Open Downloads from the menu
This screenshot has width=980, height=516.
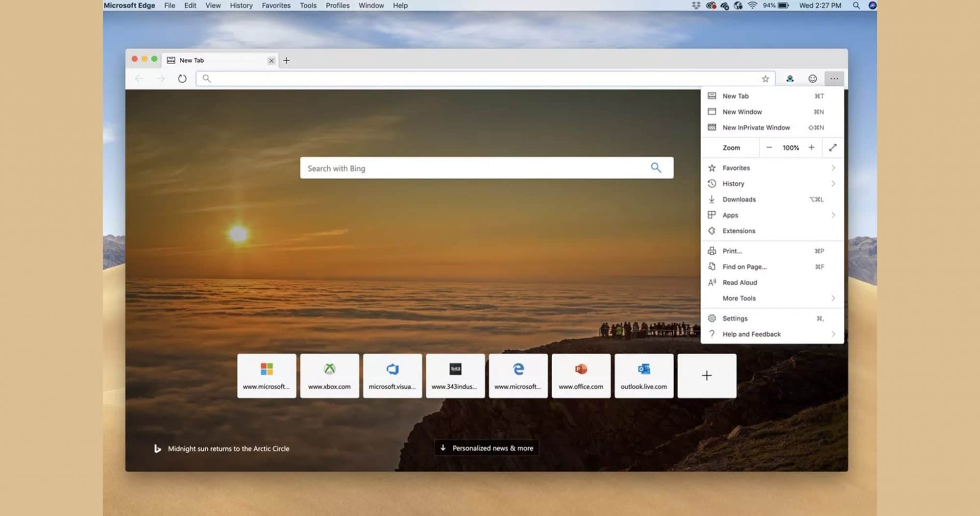pyautogui.click(x=772, y=199)
